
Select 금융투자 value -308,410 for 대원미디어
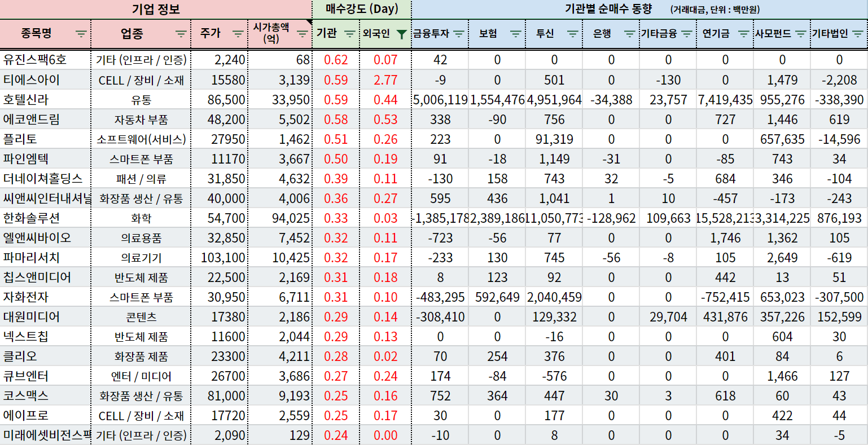[x=440, y=316]
